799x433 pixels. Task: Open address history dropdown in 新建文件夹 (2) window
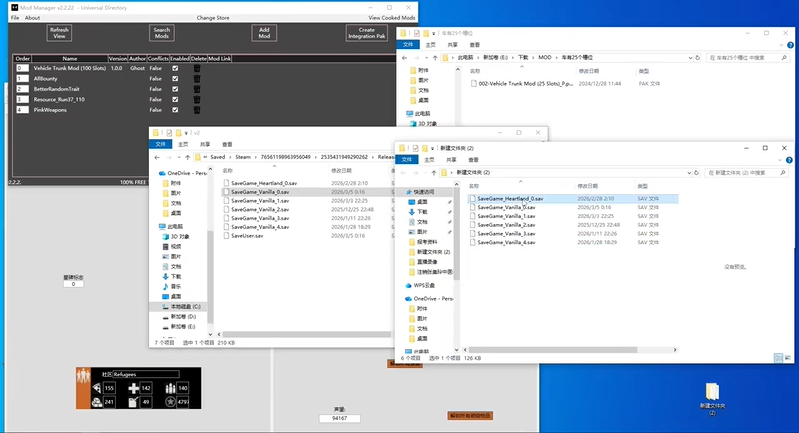click(x=689, y=173)
